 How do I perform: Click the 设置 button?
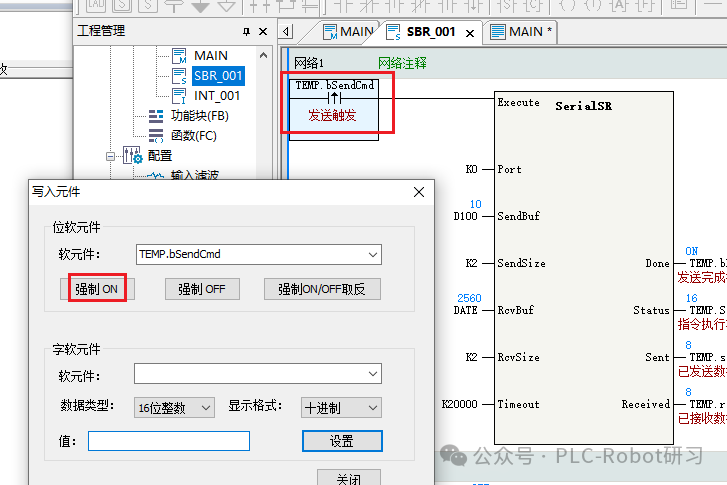point(342,441)
